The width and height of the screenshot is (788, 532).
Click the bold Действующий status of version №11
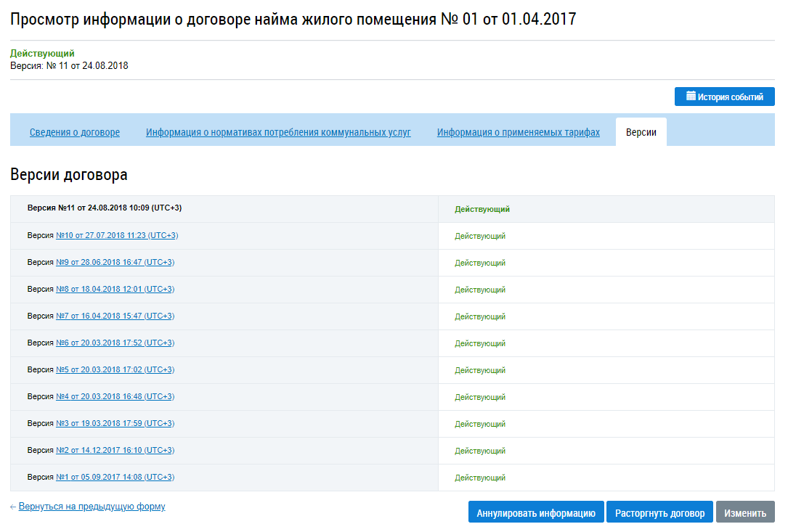(482, 210)
